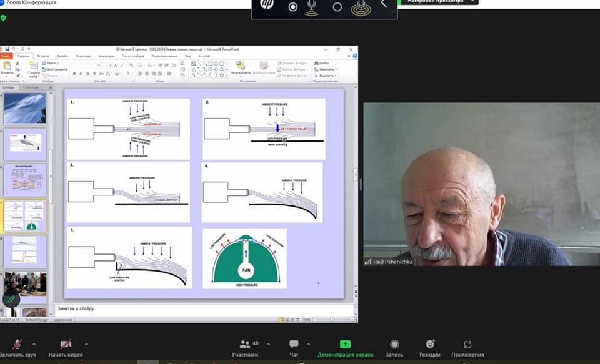The image size is (600, 364).
Task: Expand video options arrow next to Начать видео
Action: click(86, 344)
